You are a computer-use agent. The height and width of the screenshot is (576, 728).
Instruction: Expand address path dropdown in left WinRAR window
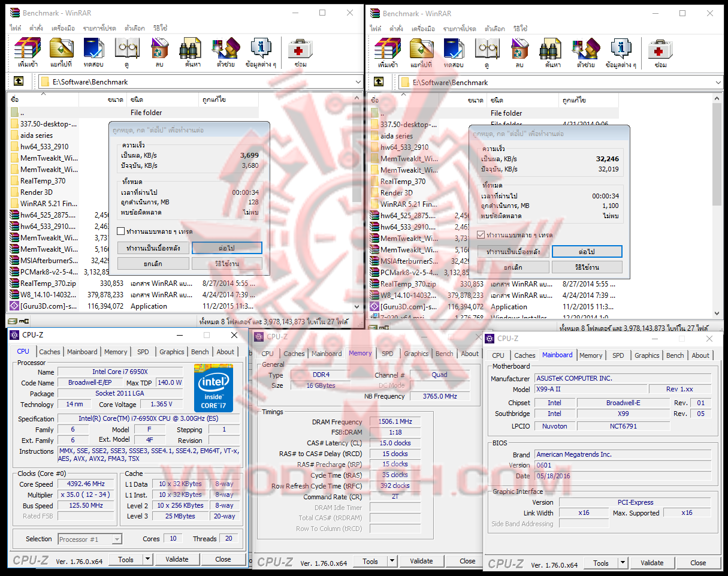[x=358, y=82]
